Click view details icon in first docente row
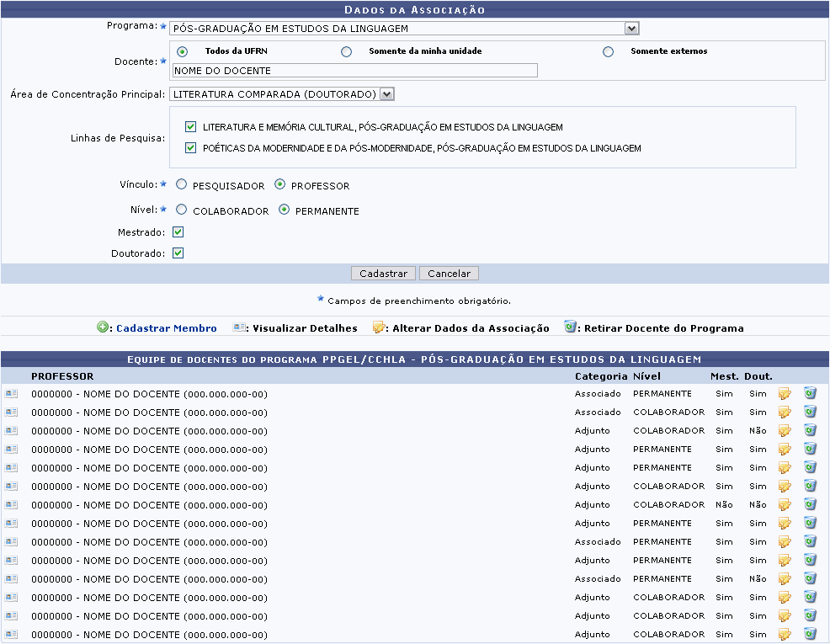The height and width of the screenshot is (644, 830). pos(10,394)
